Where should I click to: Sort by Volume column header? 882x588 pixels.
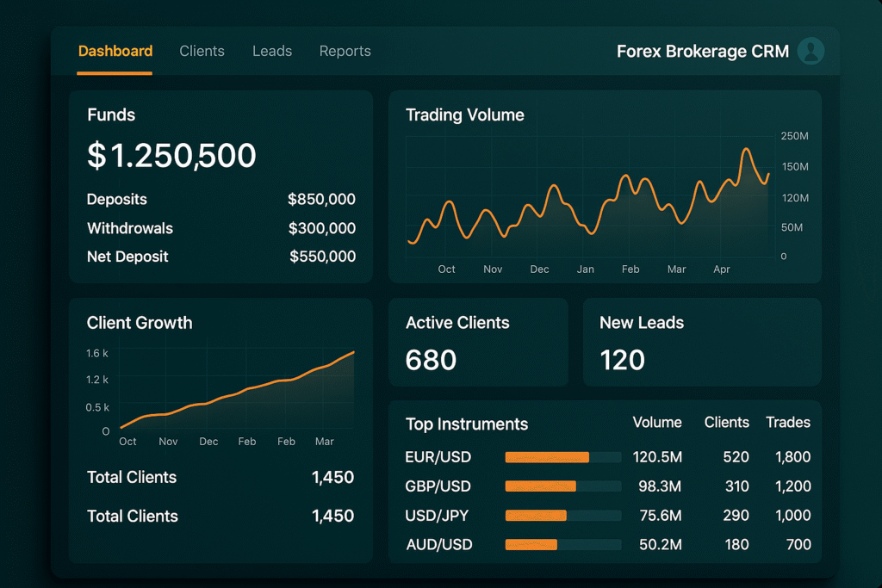pyautogui.click(x=657, y=422)
